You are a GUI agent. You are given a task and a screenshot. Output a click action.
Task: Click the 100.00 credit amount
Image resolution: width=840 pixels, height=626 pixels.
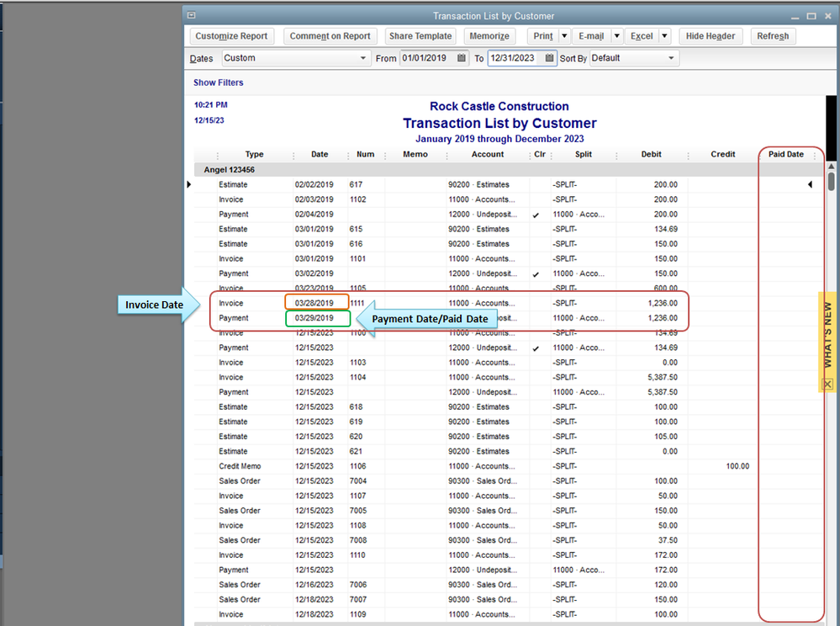tap(737, 466)
